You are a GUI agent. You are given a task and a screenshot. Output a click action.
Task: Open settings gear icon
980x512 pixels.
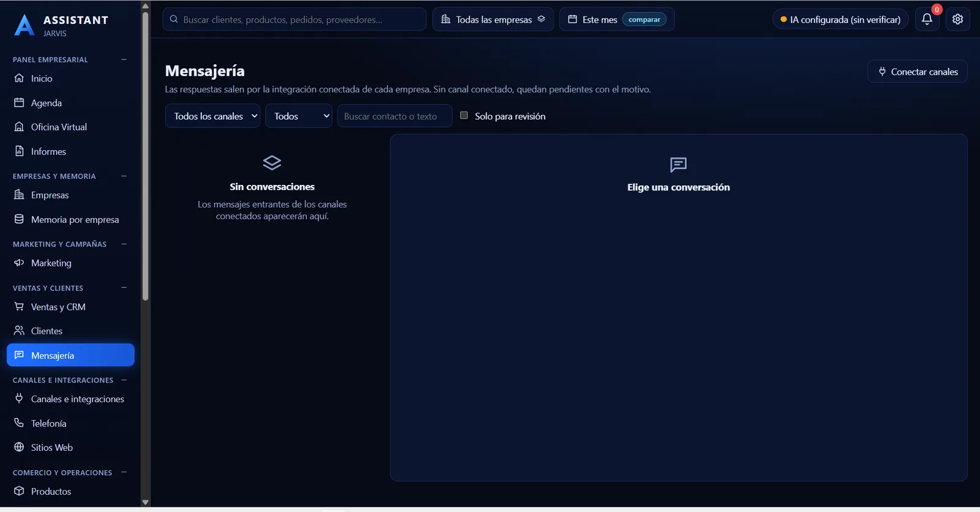click(x=958, y=19)
